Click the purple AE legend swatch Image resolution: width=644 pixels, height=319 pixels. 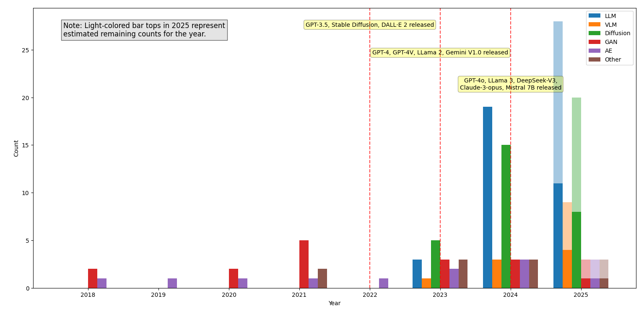(595, 51)
